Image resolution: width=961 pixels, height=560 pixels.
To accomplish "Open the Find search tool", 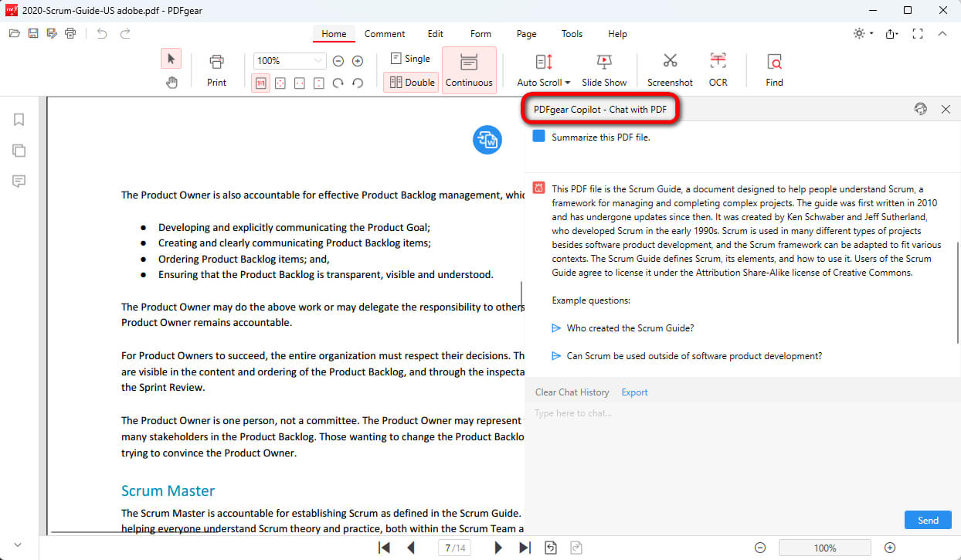I will click(x=773, y=68).
